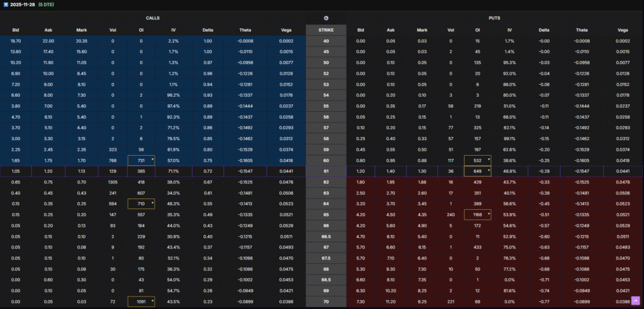Select the 61 strike row
This screenshot has height=309, width=644.
[x=326, y=170]
